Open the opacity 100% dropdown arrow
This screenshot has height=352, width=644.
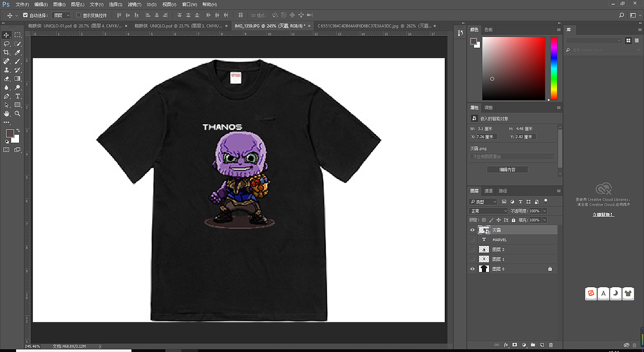(544, 211)
